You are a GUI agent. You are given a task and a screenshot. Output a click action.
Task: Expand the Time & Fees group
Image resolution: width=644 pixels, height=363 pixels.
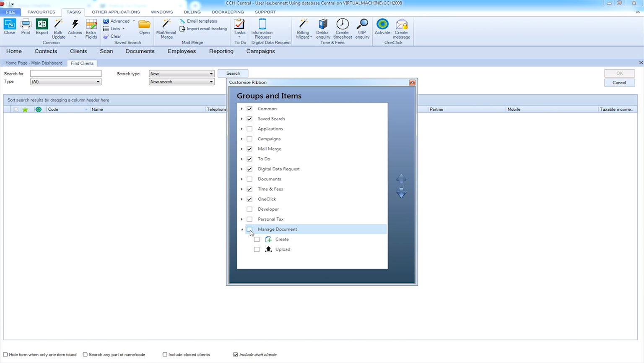[x=242, y=189]
